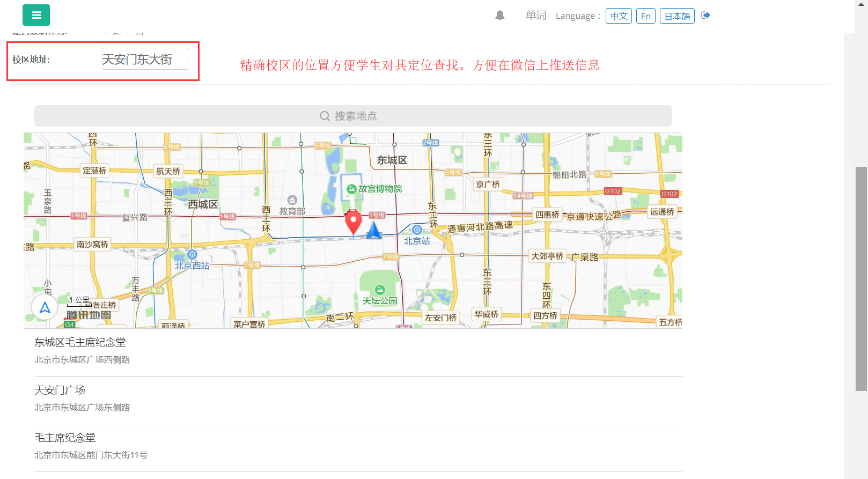Image resolution: width=868 pixels, height=479 pixels.
Task: Recenter map with the locate compass button
Action: [45, 308]
